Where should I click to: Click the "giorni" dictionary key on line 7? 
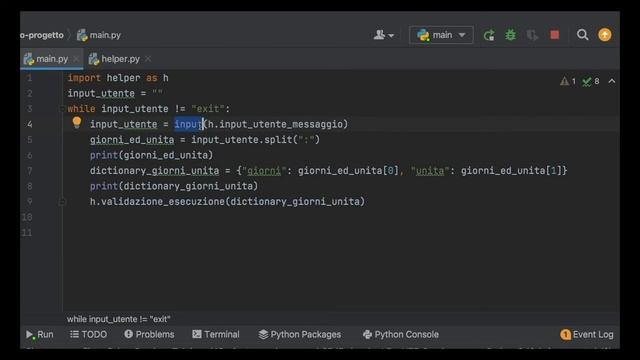tap(264, 171)
